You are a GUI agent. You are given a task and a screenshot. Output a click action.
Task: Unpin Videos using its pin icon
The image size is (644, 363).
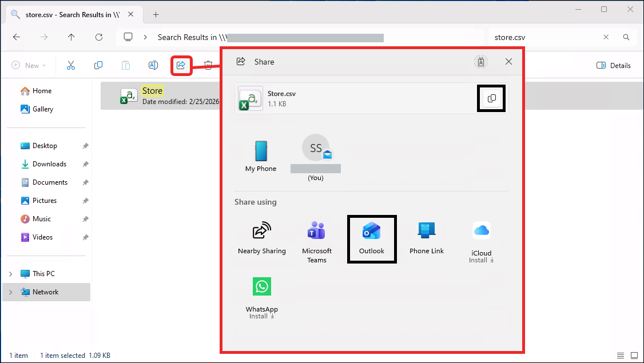(85, 237)
